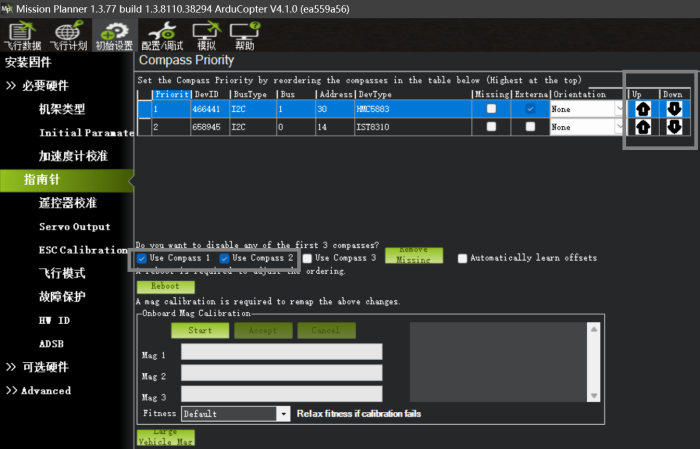
Task: Open the 飞行计划 flight plan icon
Action: point(68,36)
